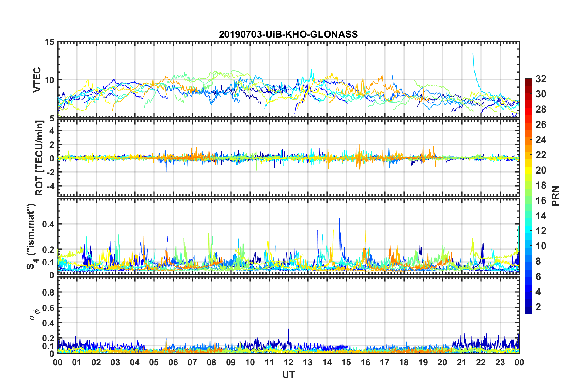This screenshot has width=577, height=392.
Task: Click the x-axis tick label 15
Action: [x=346, y=363]
